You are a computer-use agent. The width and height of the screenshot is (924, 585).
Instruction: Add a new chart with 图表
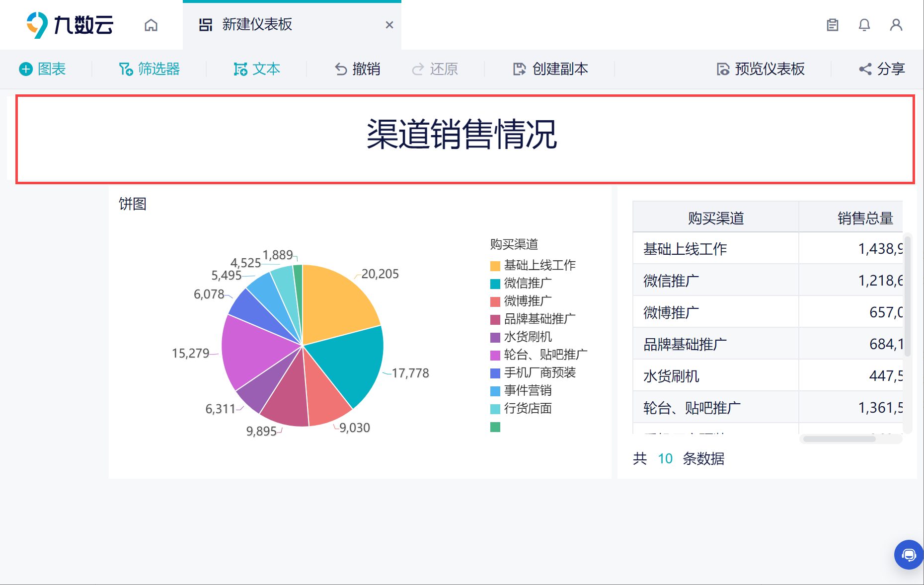coord(42,69)
